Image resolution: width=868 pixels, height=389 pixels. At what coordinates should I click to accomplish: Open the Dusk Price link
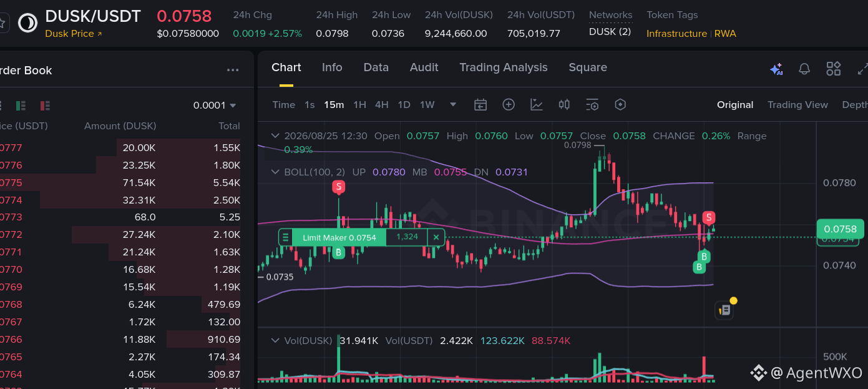pyautogui.click(x=74, y=34)
